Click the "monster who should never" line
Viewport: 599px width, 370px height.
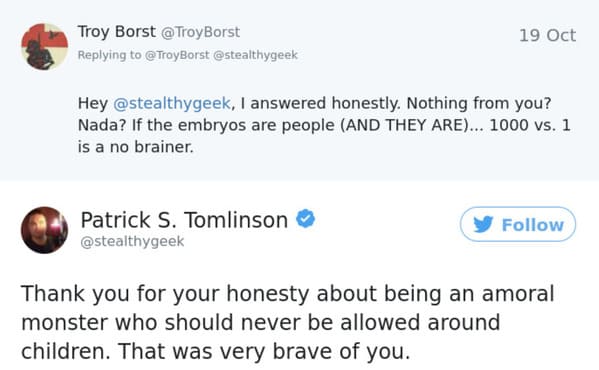pyautogui.click(x=261, y=322)
